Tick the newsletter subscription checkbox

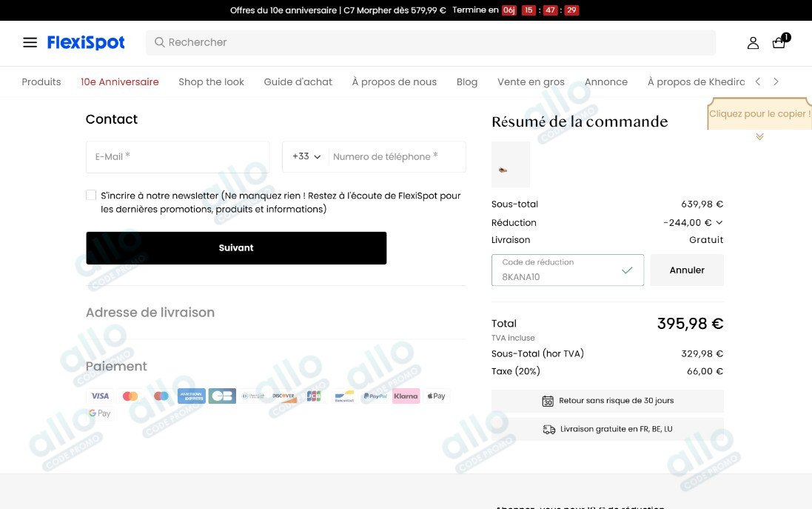point(91,196)
